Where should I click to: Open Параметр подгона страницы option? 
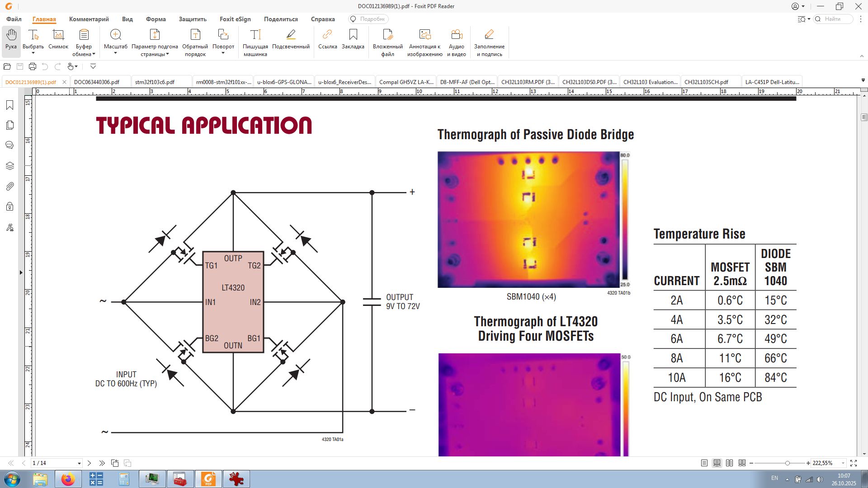[x=155, y=42]
